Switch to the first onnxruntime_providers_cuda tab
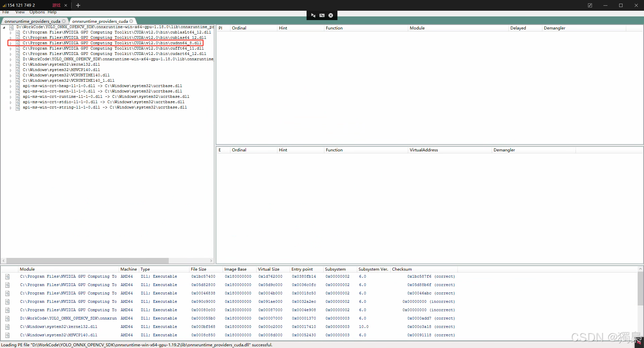Screen dimensions: 644x348 32,21
